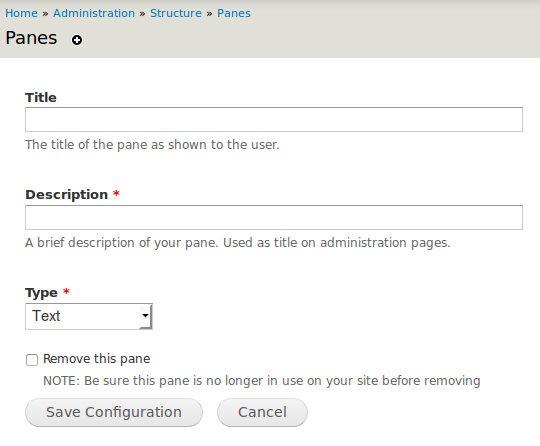Open the Structure breadcrumb link

[176, 13]
